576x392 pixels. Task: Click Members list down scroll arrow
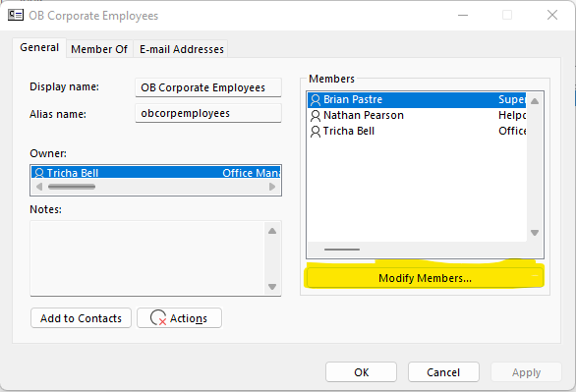(x=535, y=233)
